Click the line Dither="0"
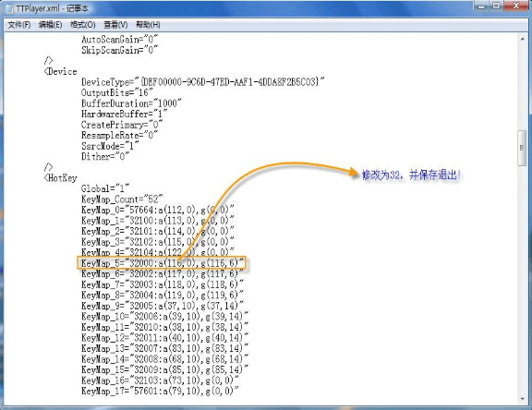Image resolution: width=532 pixels, height=410 pixels. [x=105, y=157]
